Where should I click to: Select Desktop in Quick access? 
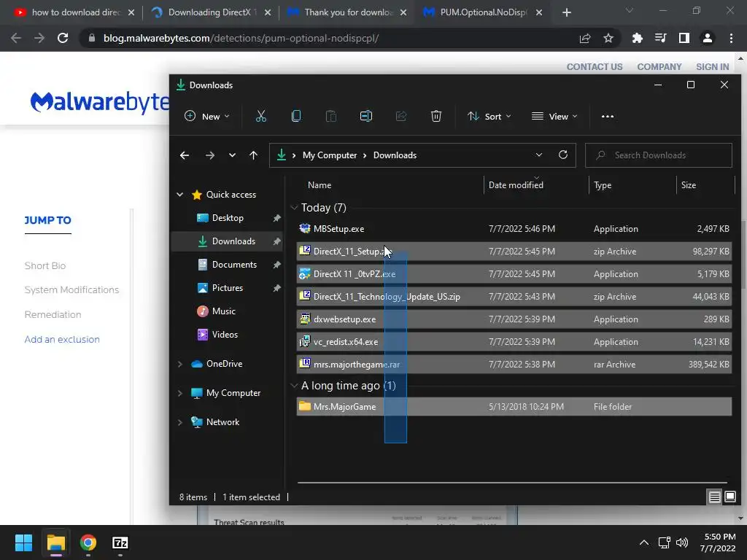(228, 217)
